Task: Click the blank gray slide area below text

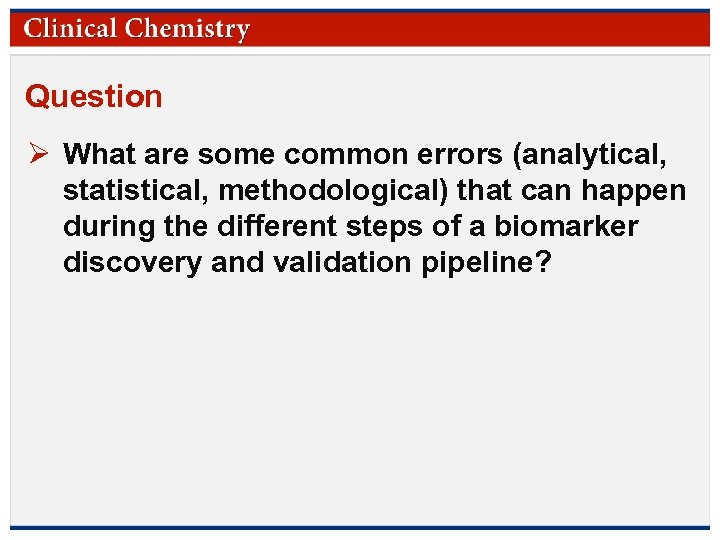Action: (360, 400)
